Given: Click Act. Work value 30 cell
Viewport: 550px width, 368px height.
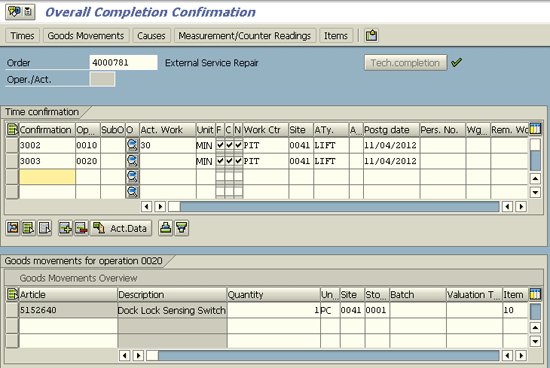Looking at the screenshot, I should (168, 145).
